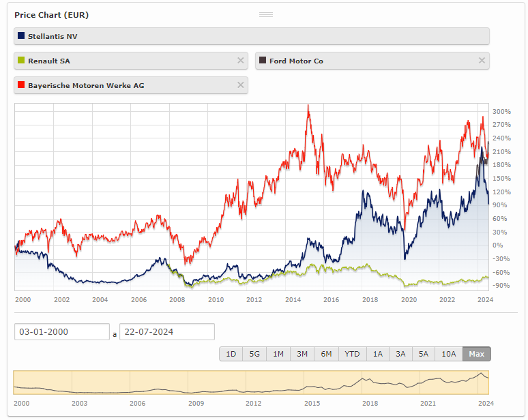The height and width of the screenshot is (420, 528).
Task: Set range to 1M
Action: [x=278, y=354]
